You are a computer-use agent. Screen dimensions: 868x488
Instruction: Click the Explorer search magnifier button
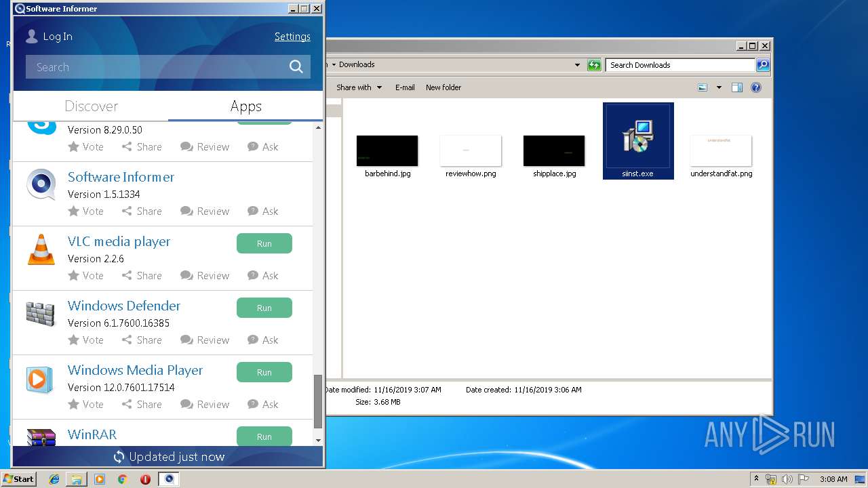click(x=763, y=65)
